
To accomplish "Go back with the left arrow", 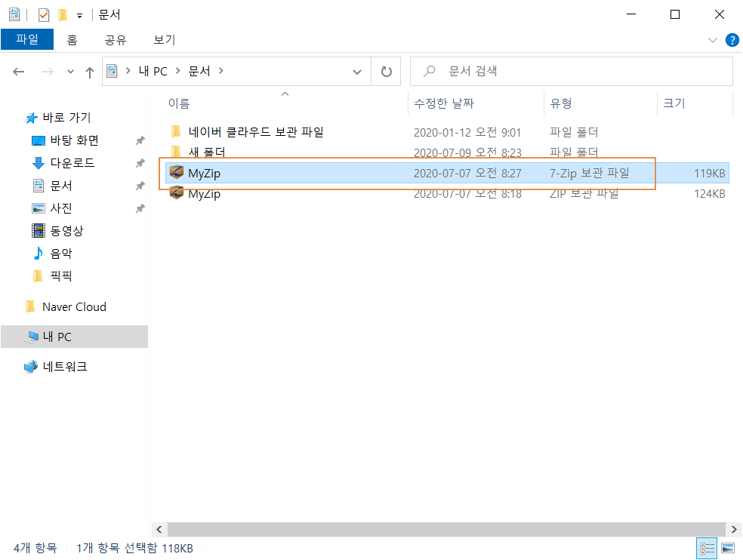I will click(18, 72).
